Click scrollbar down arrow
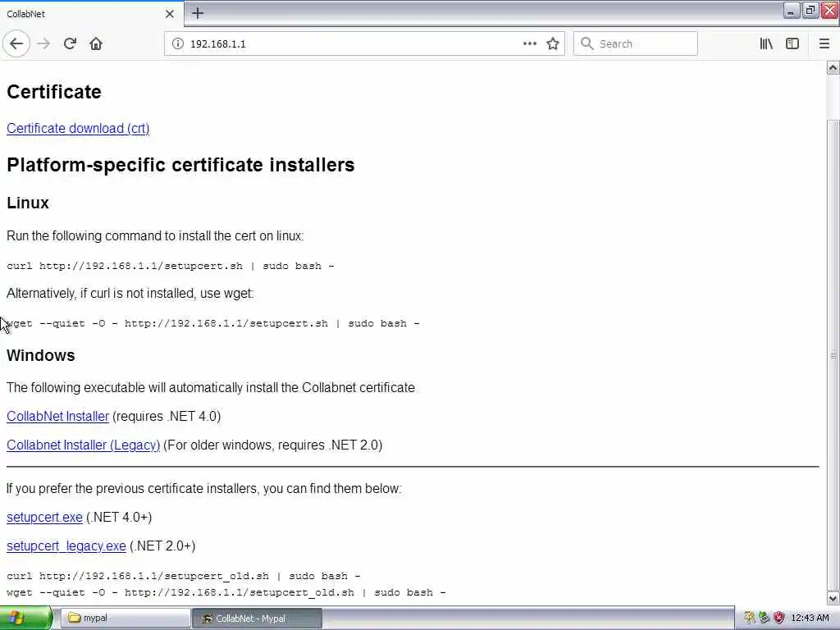The width and height of the screenshot is (840, 630). [833, 598]
